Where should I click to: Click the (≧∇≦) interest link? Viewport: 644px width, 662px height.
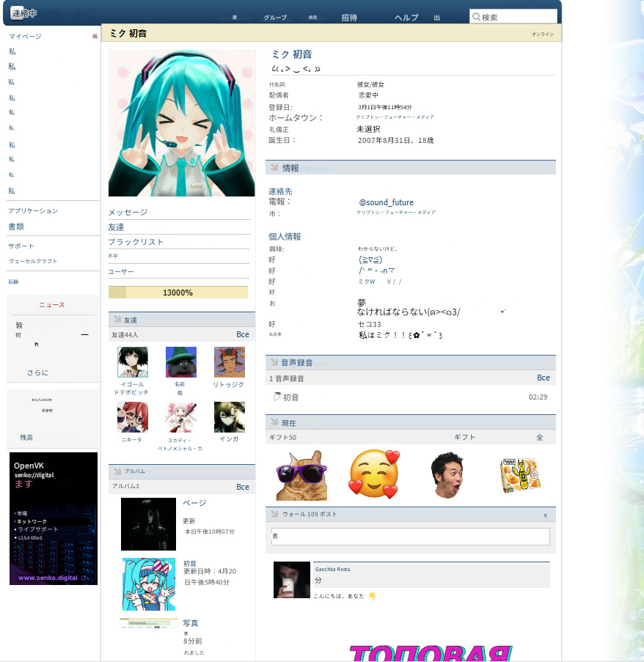[x=370, y=260]
